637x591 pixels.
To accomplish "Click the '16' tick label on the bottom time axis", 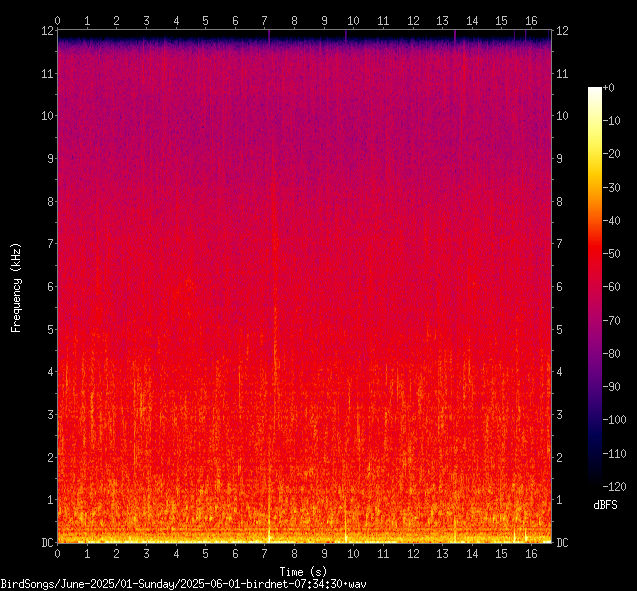I will click(x=531, y=554).
